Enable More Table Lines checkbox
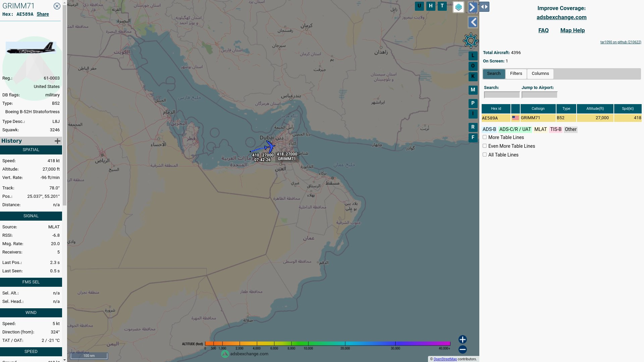 click(x=485, y=137)
